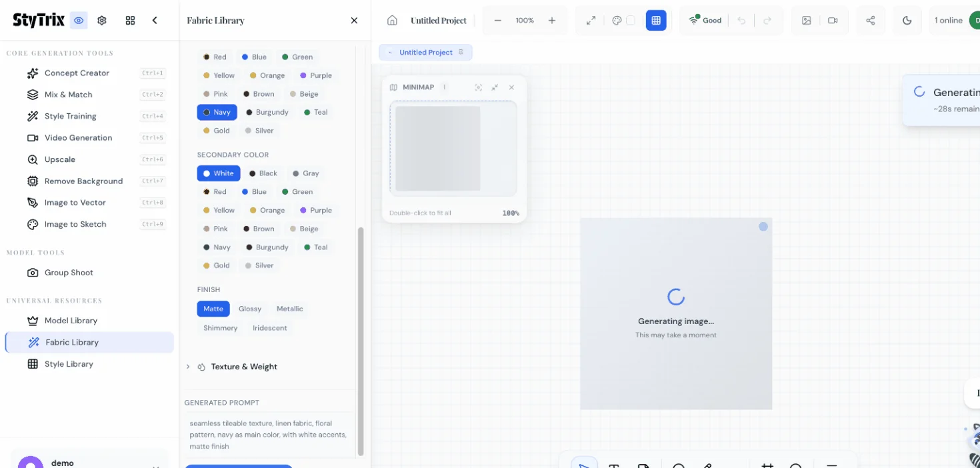Viewport: 980px width, 468px height.
Task: Toggle the eye visibility icon beside StyTrix logo
Action: 79,21
